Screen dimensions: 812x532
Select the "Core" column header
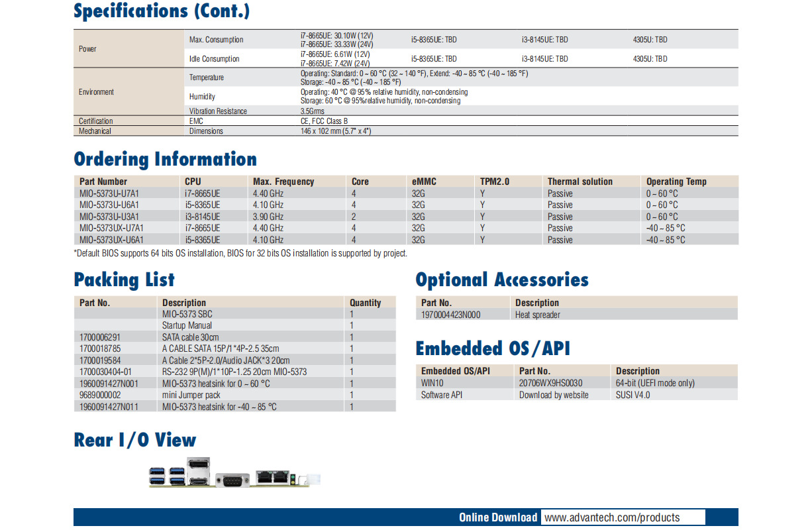click(360, 182)
